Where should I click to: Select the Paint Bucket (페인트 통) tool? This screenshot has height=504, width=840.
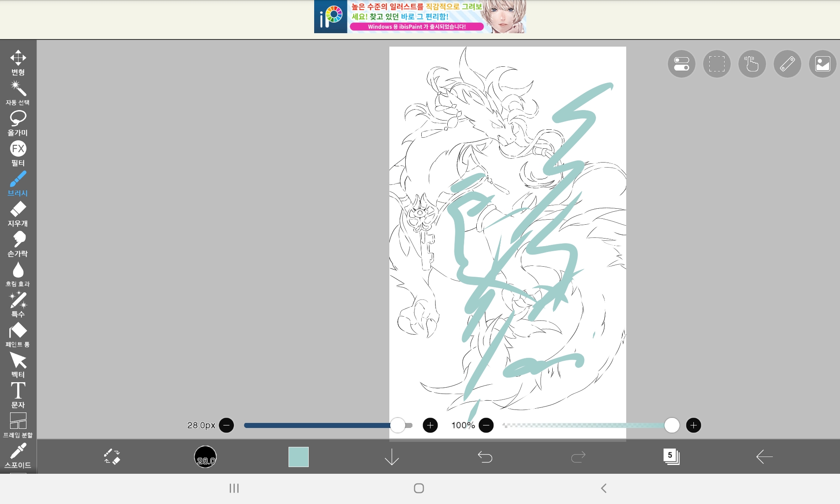(x=18, y=335)
